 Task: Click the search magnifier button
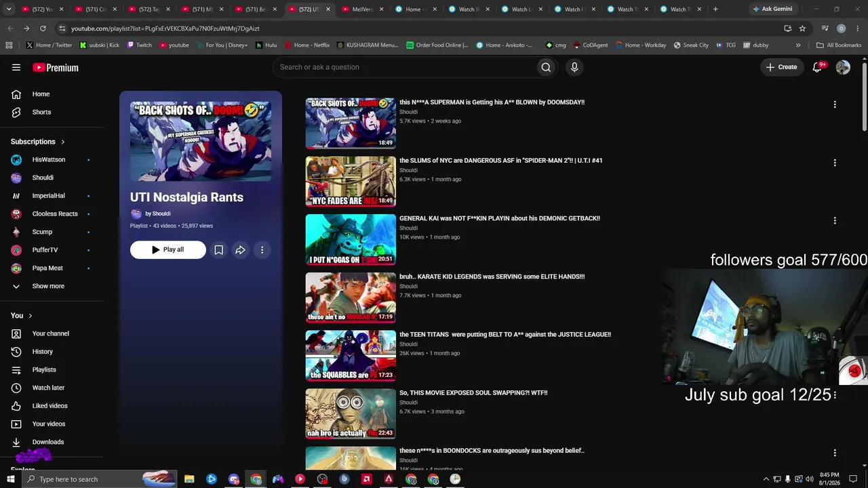[546, 67]
